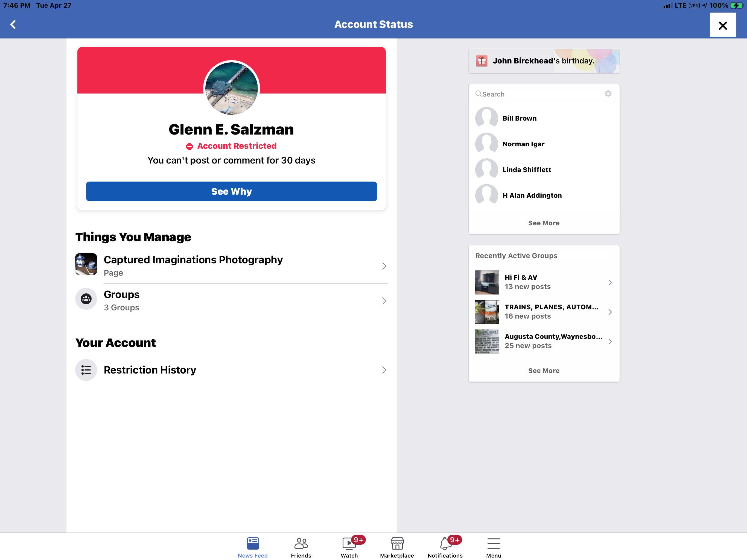Open TRAINS, PLANES group thumbnail
The height and width of the screenshot is (560, 747).
487,312
